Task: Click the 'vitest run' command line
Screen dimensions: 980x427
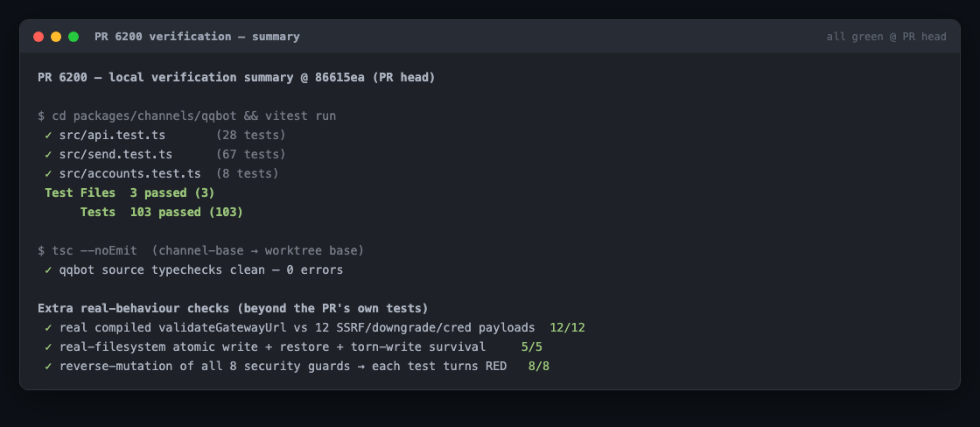Action: pyautogui.click(x=187, y=115)
